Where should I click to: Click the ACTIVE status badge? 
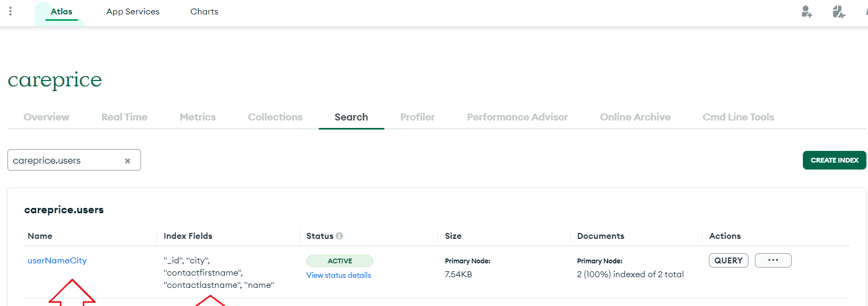340,261
